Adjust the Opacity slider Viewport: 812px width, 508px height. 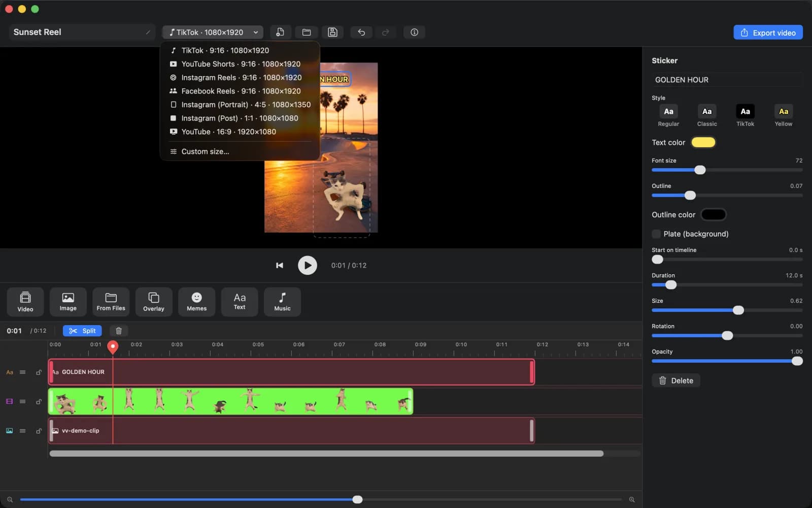[797, 361]
